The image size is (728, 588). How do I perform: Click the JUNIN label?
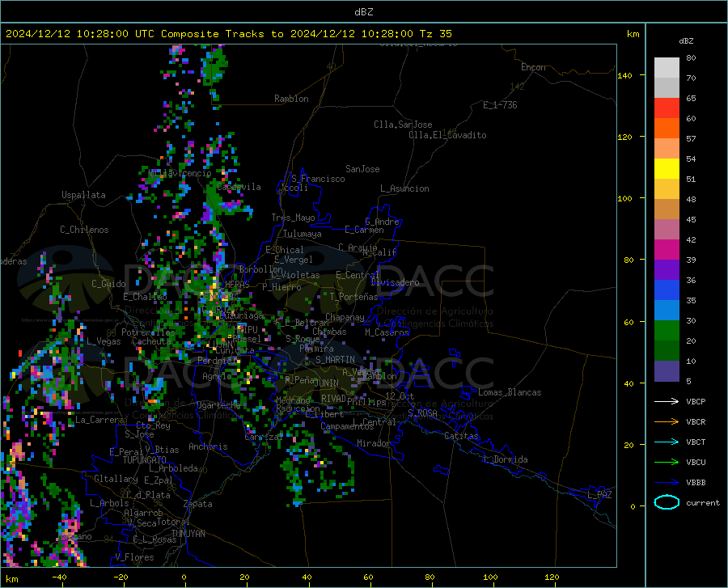tap(327, 383)
